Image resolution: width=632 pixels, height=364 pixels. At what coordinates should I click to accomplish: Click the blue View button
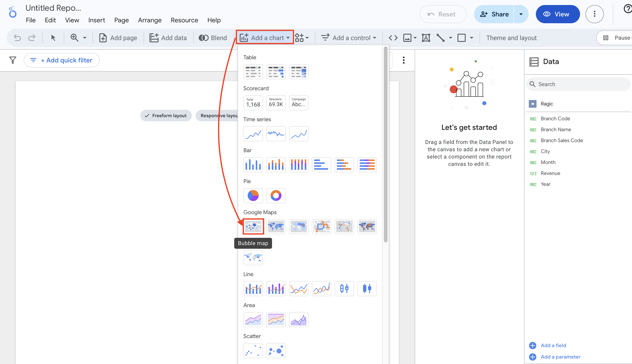[557, 14]
